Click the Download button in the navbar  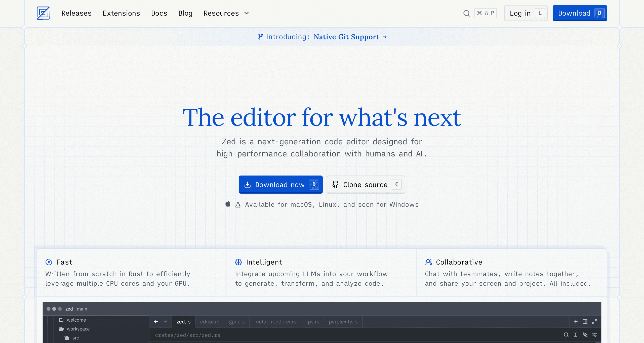click(580, 13)
